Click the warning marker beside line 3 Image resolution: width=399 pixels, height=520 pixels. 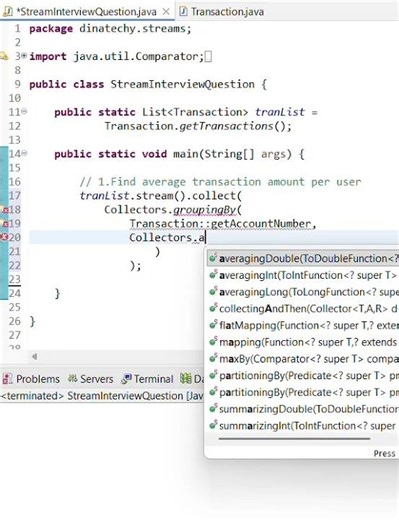pos(4,56)
